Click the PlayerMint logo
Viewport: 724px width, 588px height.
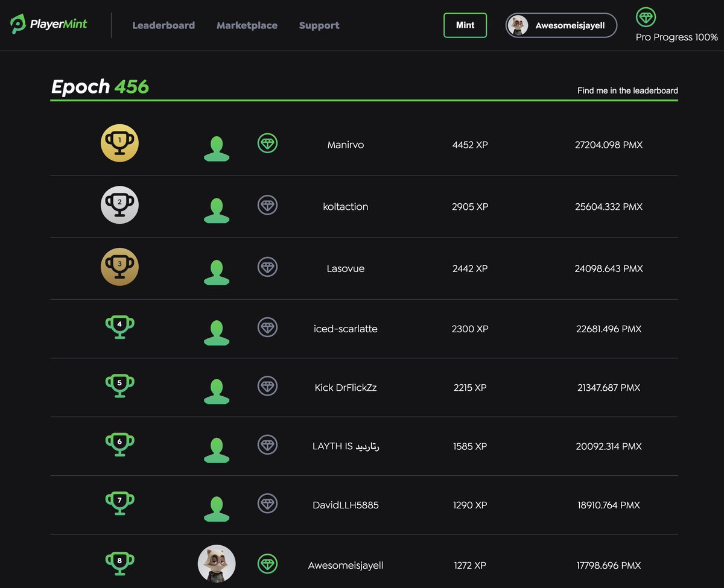[x=49, y=25]
